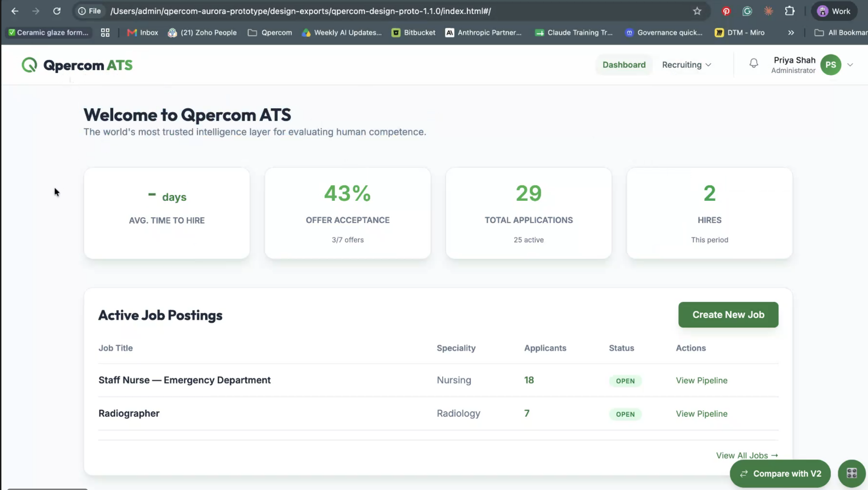This screenshot has width=868, height=490.
Task: Click the Create New Job button
Action: pyautogui.click(x=728, y=315)
